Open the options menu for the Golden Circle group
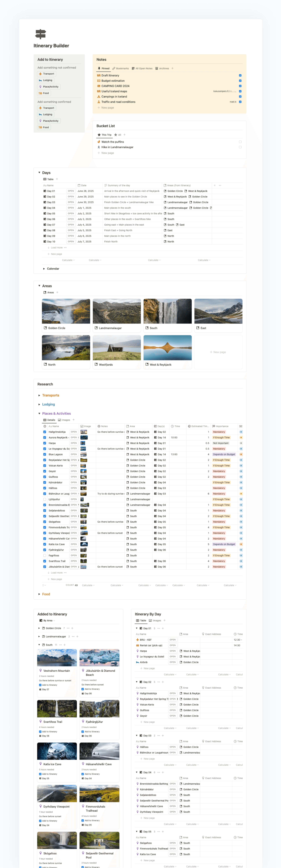Viewport: 281px width, 868px height. (68, 628)
